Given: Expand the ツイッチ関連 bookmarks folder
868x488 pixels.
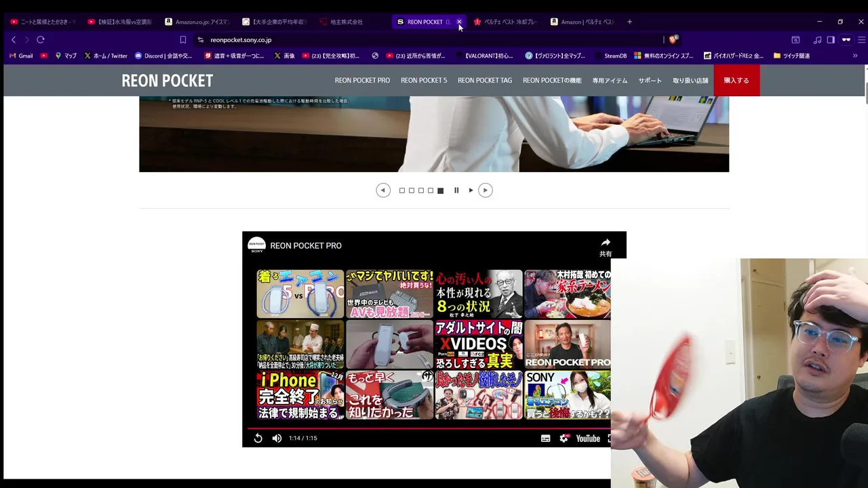Looking at the screenshot, I should pyautogui.click(x=791, y=56).
